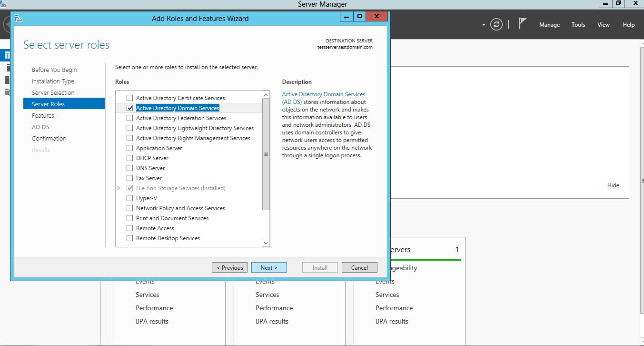Expand File And Storage Services node
The width and height of the screenshot is (644, 346).
click(x=119, y=188)
